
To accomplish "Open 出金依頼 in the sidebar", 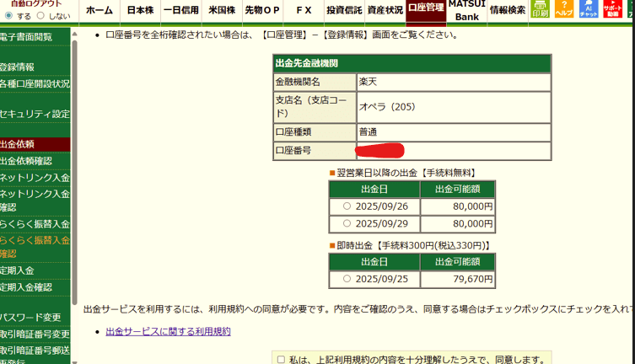I will [35, 144].
